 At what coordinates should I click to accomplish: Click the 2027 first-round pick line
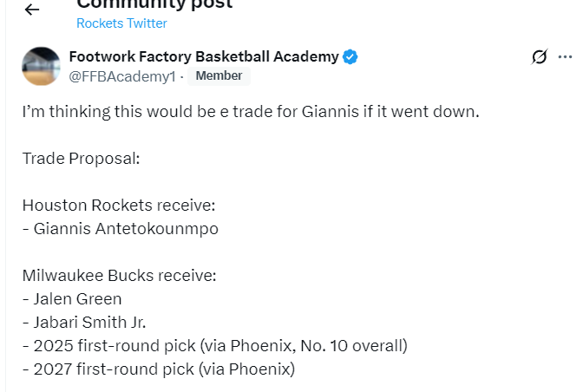click(159, 369)
